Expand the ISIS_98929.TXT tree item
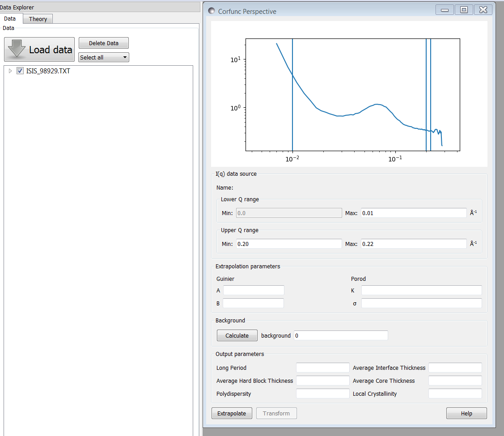Image resolution: width=504 pixels, height=436 pixels. [10, 71]
